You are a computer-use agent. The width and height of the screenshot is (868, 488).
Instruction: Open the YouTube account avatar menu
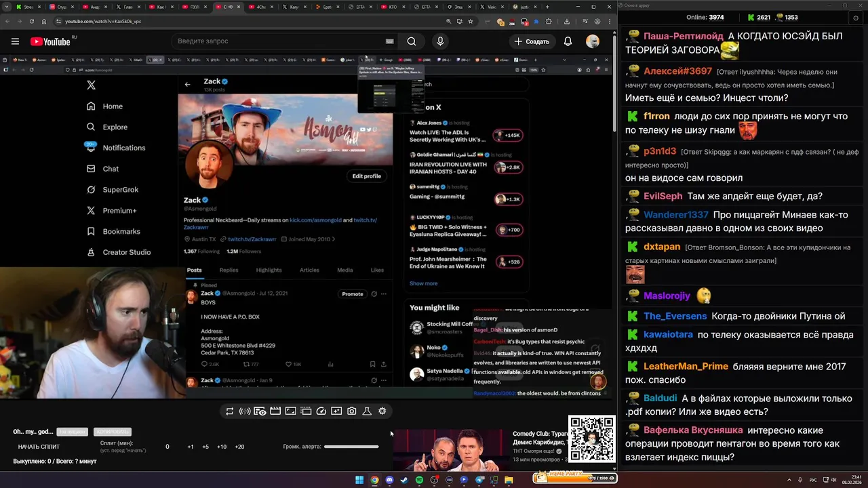tap(593, 41)
